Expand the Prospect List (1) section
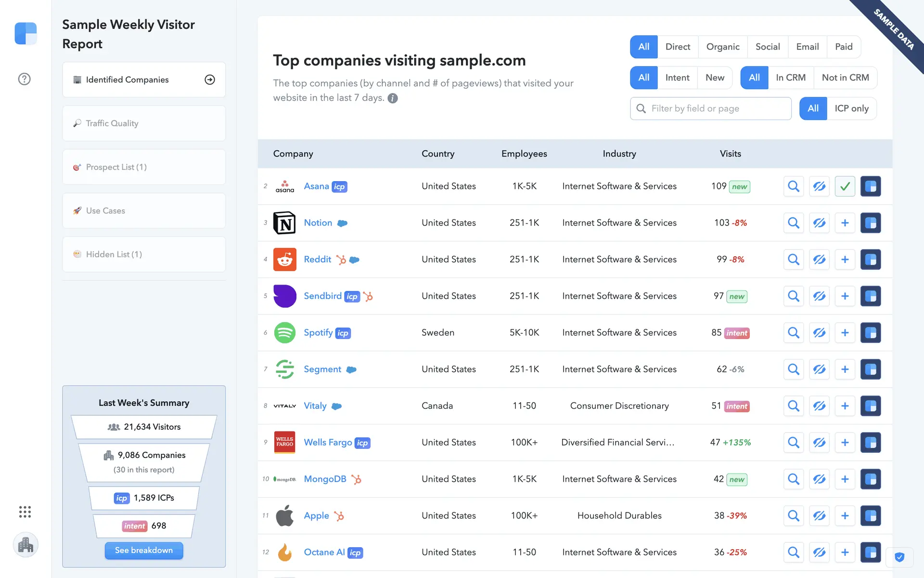The image size is (924, 578). point(143,167)
